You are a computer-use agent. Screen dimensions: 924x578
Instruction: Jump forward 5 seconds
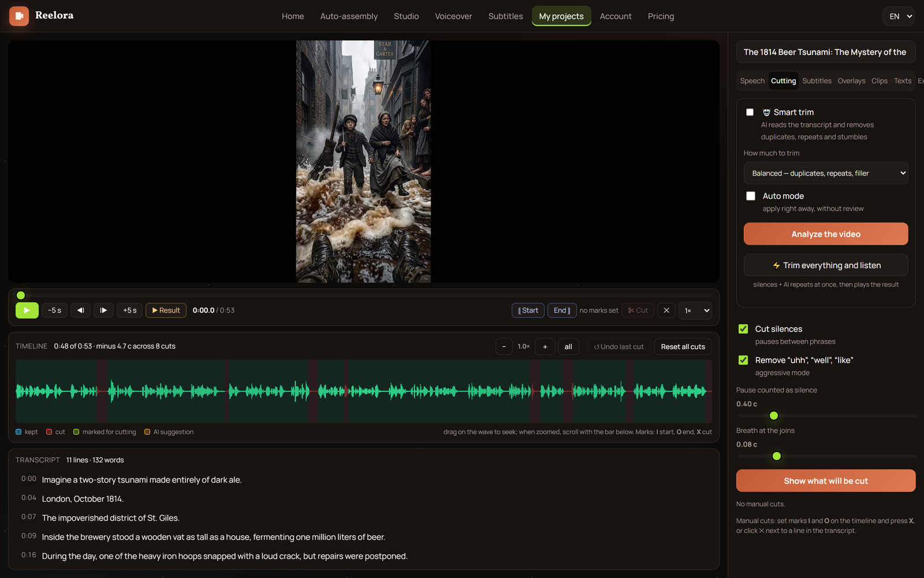pyautogui.click(x=130, y=310)
